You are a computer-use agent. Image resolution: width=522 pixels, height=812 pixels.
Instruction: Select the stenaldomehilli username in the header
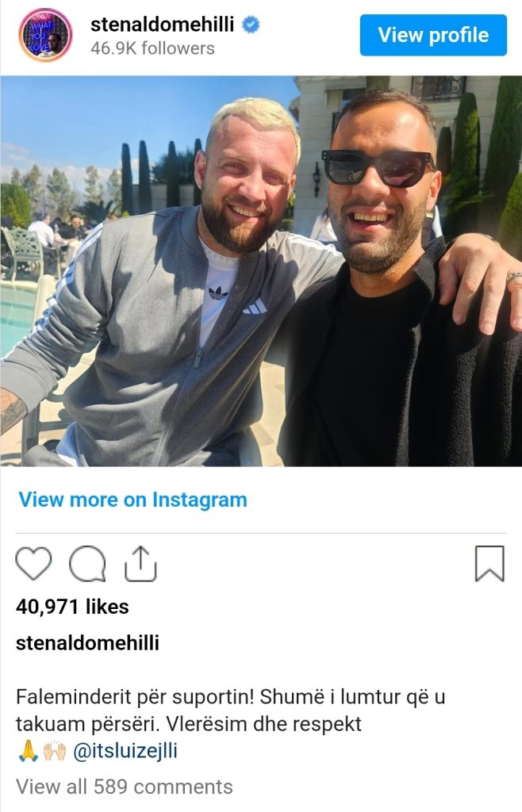click(x=162, y=25)
